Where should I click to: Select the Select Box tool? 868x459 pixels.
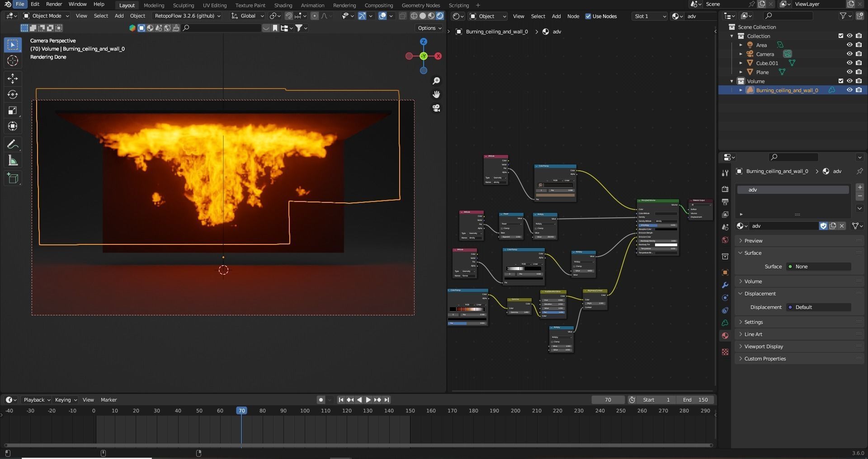click(13, 45)
